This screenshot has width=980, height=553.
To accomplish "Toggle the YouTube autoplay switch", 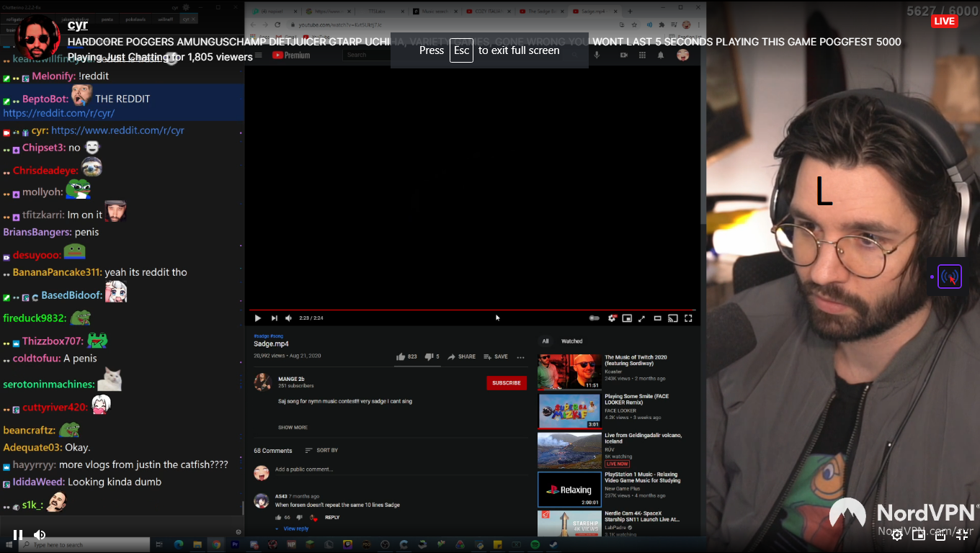I will (x=594, y=318).
